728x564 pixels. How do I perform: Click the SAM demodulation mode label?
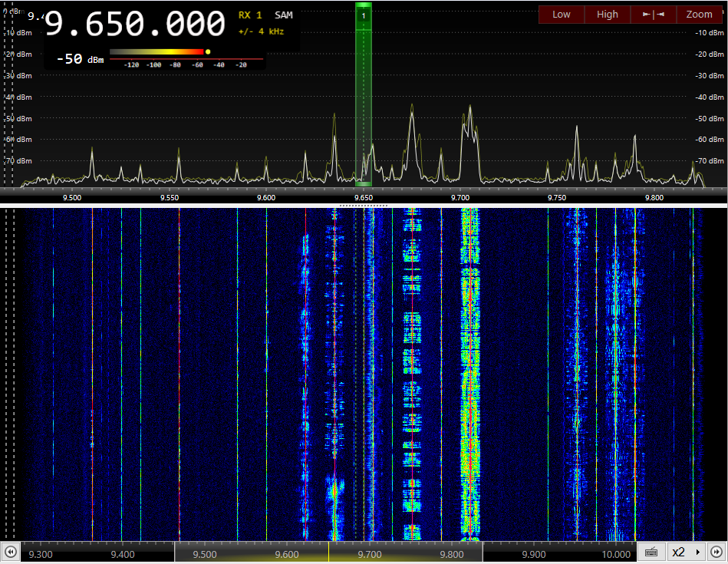coord(284,15)
